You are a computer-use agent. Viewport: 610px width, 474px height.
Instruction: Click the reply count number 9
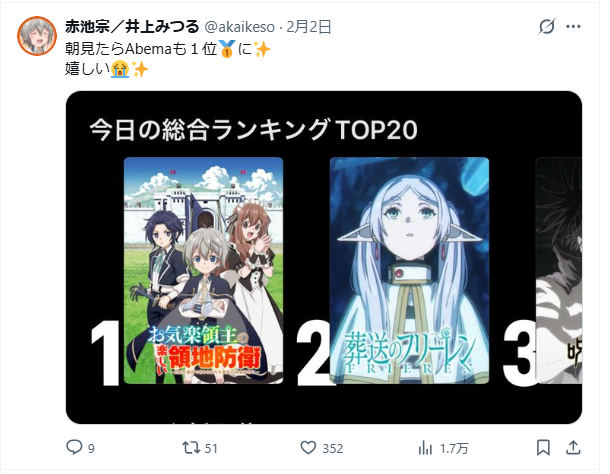tap(91, 449)
